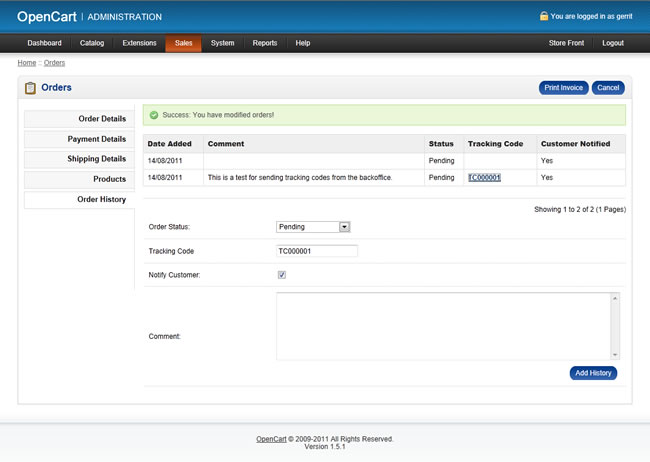Click the Date Added column header

170,144
